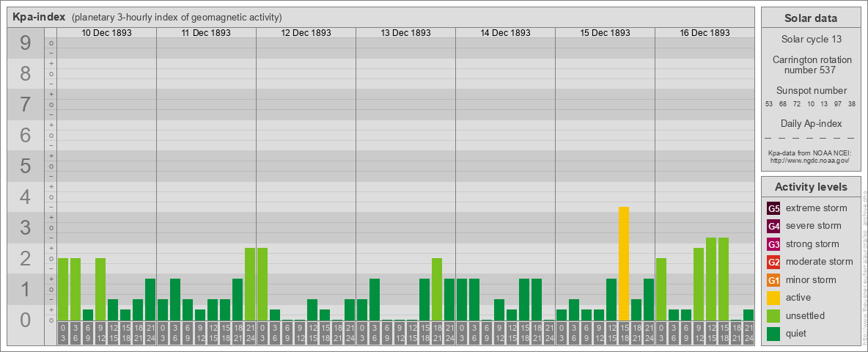Click the 'Solar cycle 13' text
Screen dimensions: 868x352
[x=811, y=40]
